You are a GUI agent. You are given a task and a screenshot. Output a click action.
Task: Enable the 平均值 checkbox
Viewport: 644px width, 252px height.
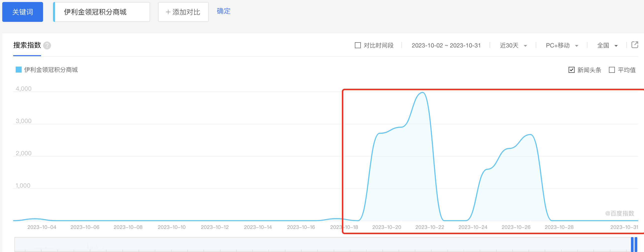coord(612,70)
